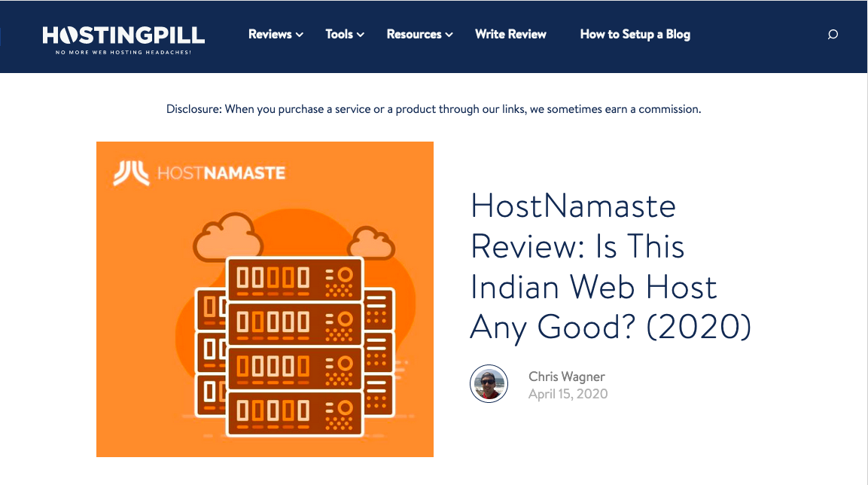Click Chris Wagner's author avatar

[x=489, y=383]
